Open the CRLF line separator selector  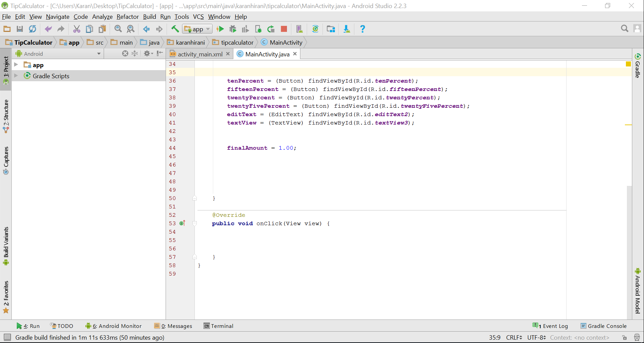pos(514,338)
